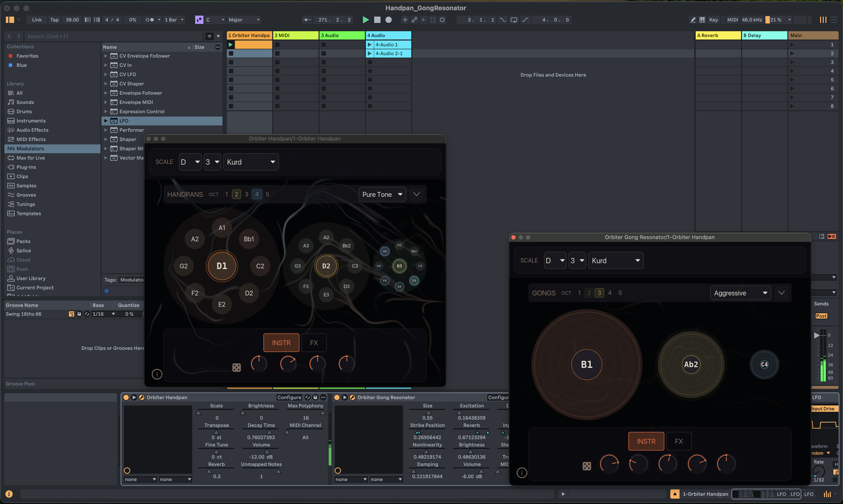Click Configure on Orbiter Handpan device
Image resolution: width=843 pixels, height=504 pixels.
(289, 397)
